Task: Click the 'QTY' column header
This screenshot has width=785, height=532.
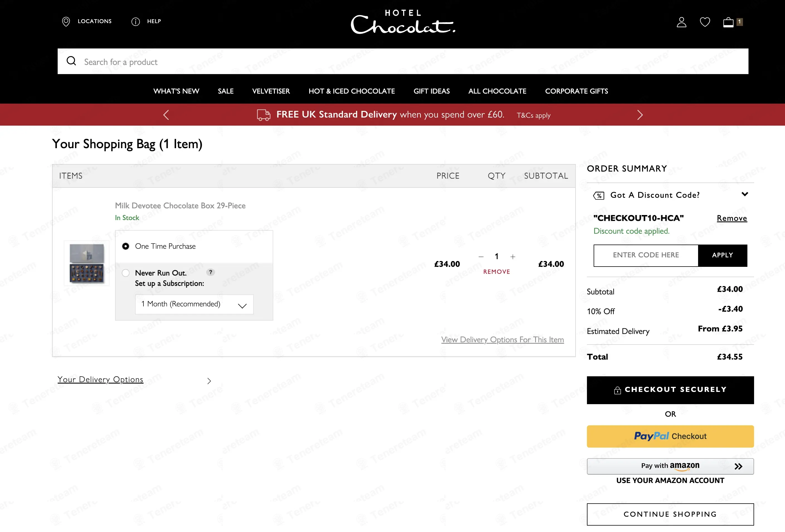Action: [496, 176]
